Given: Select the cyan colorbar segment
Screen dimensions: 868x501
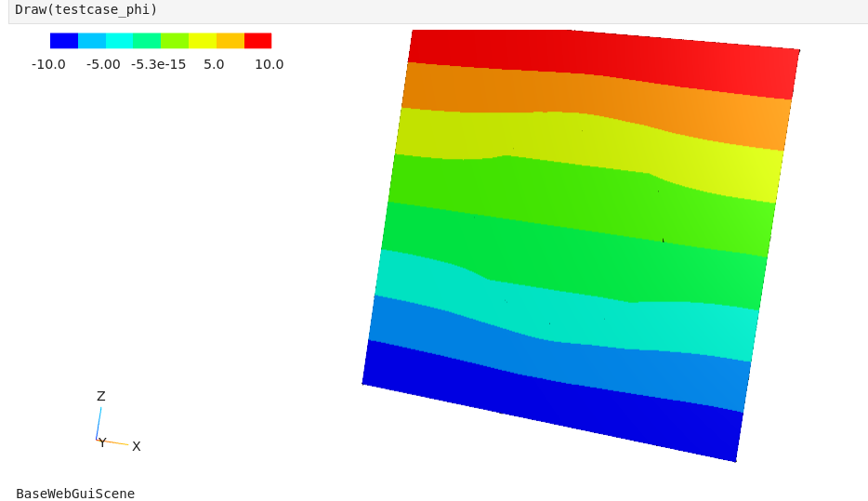Looking at the screenshot, I should [119, 41].
